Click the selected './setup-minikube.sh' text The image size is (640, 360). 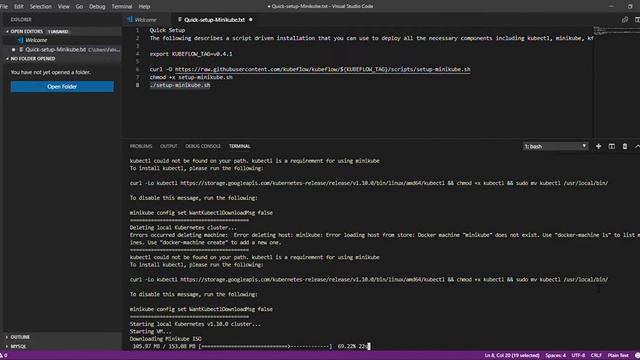pos(180,85)
